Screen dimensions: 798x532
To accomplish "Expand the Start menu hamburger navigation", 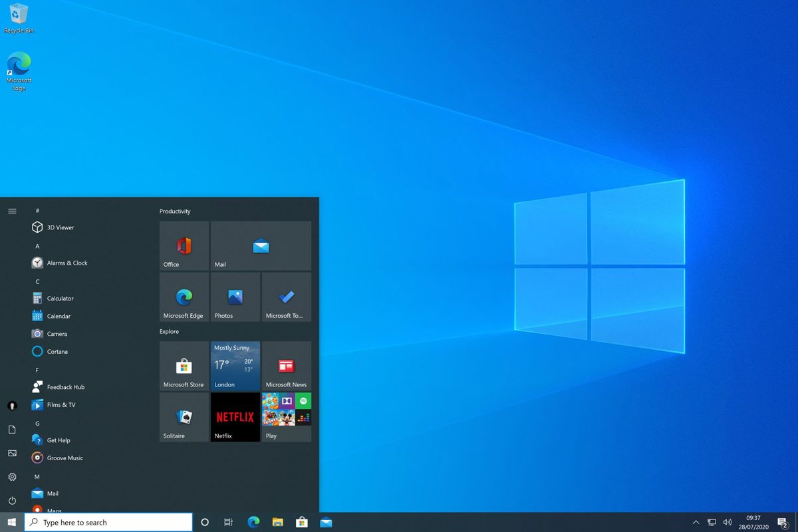I will (x=12, y=211).
